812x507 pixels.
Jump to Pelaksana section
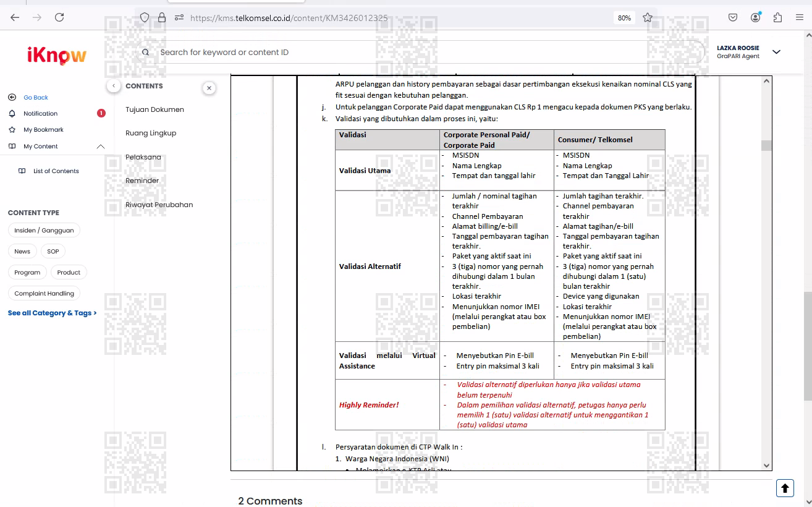point(143,157)
